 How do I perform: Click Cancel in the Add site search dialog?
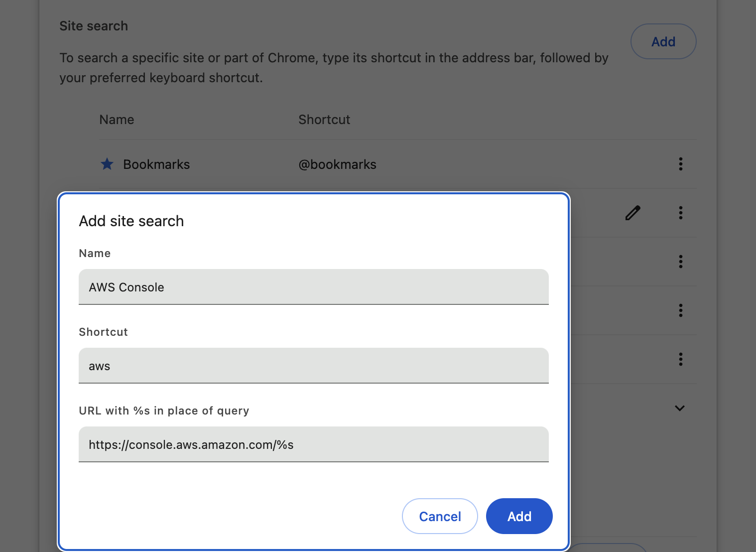coord(440,516)
